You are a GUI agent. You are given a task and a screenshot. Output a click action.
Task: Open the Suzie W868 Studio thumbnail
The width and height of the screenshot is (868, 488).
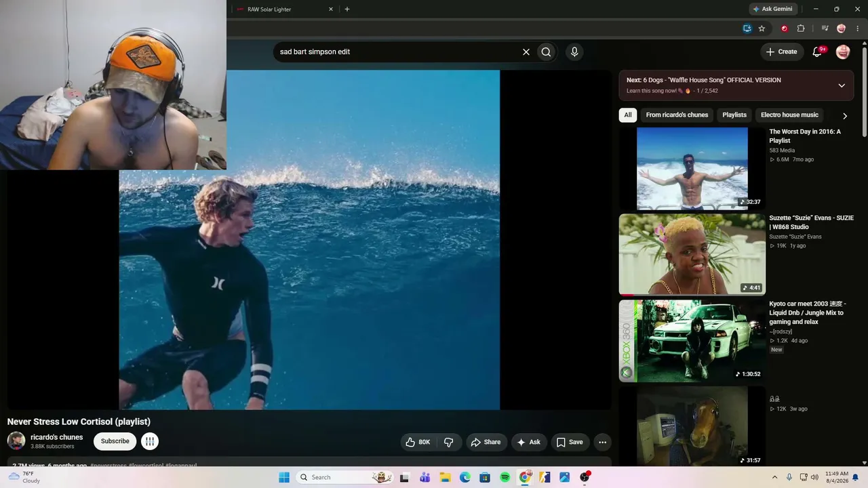[692, 255]
